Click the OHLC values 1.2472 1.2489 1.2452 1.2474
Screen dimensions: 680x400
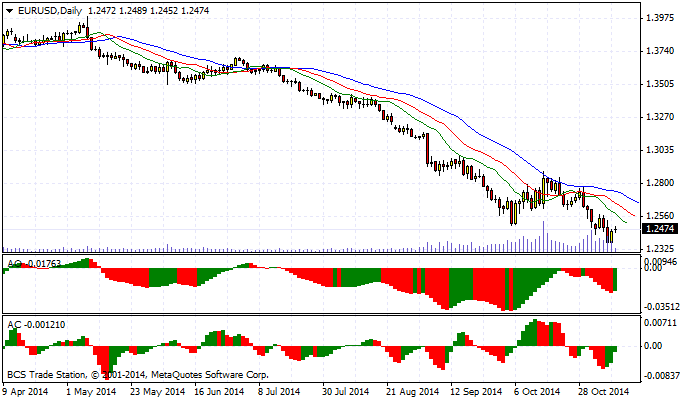(x=148, y=11)
